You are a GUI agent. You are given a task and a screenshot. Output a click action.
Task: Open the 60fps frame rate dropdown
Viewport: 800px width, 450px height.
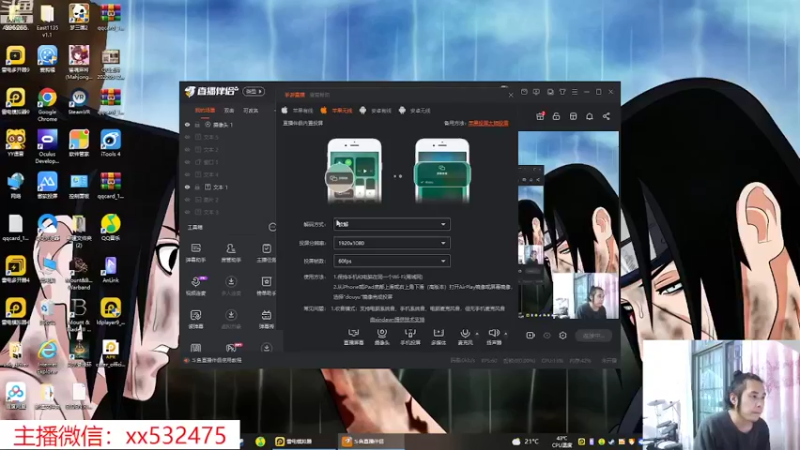point(392,261)
